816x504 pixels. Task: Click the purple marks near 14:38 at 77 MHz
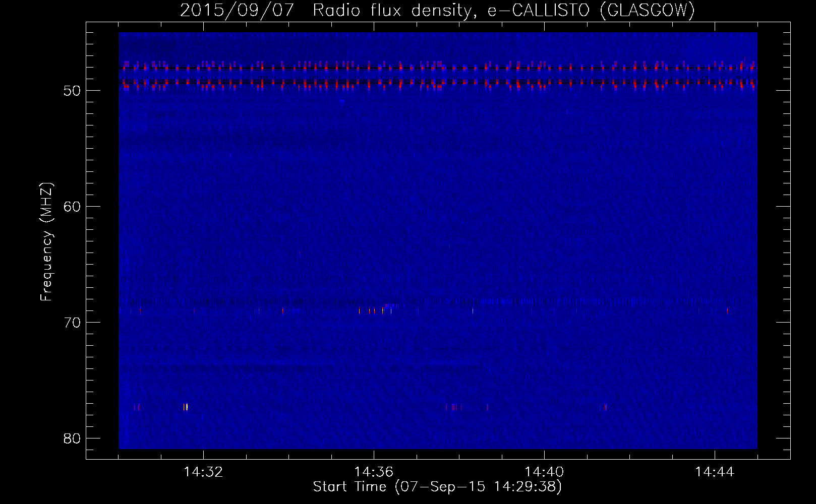click(x=454, y=407)
